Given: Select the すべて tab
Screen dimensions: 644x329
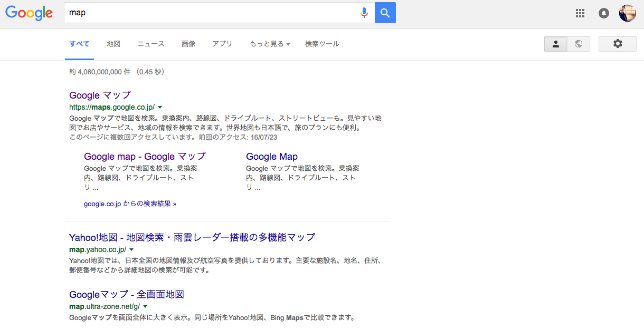Looking at the screenshot, I should click(x=80, y=44).
